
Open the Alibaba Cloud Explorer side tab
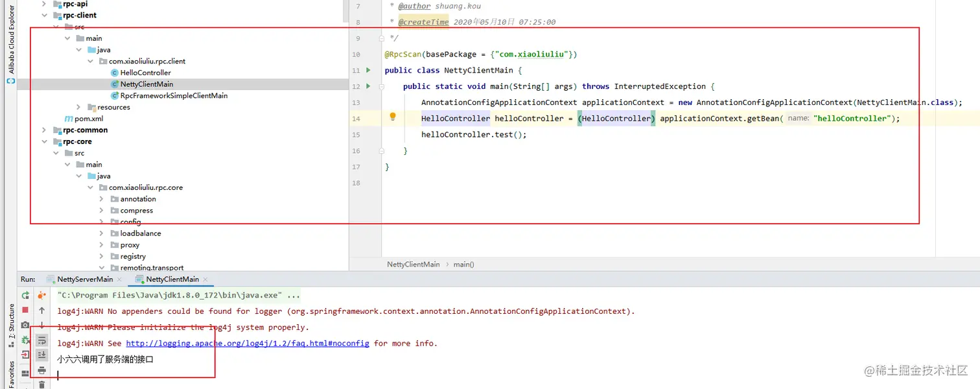point(11,38)
